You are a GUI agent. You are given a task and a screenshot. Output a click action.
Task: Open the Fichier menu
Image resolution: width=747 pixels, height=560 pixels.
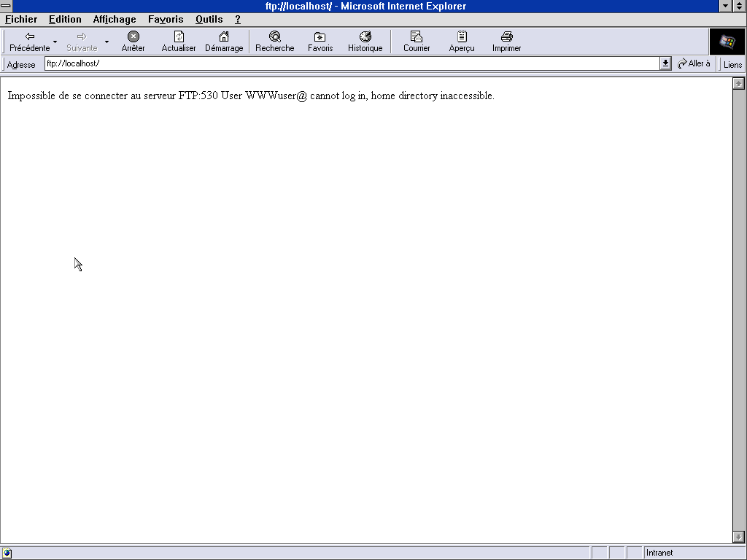(x=21, y=20)
